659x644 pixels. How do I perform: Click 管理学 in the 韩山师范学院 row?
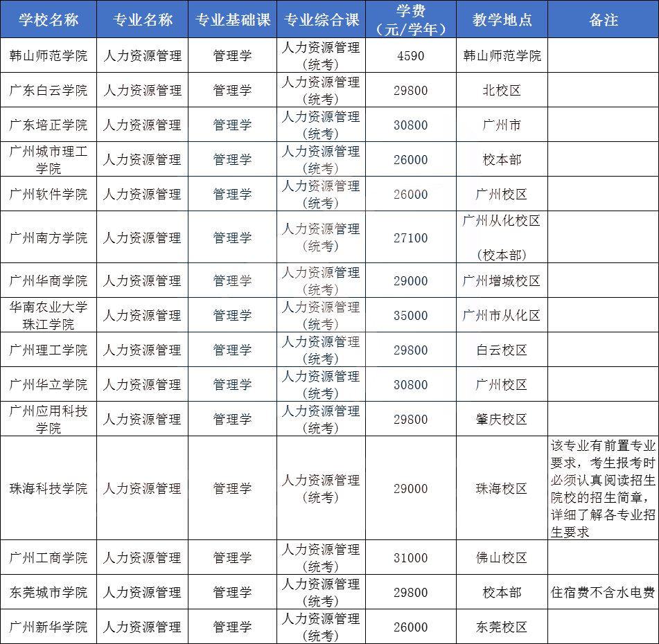coord(232,56)
